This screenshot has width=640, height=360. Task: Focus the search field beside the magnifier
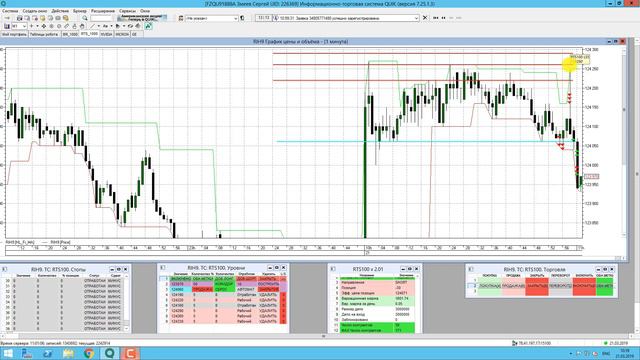pos(101,18)
